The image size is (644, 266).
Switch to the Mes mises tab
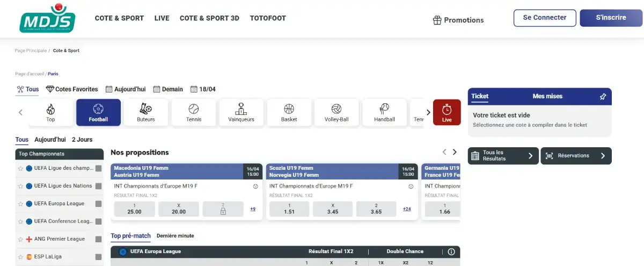coord(547,96)
